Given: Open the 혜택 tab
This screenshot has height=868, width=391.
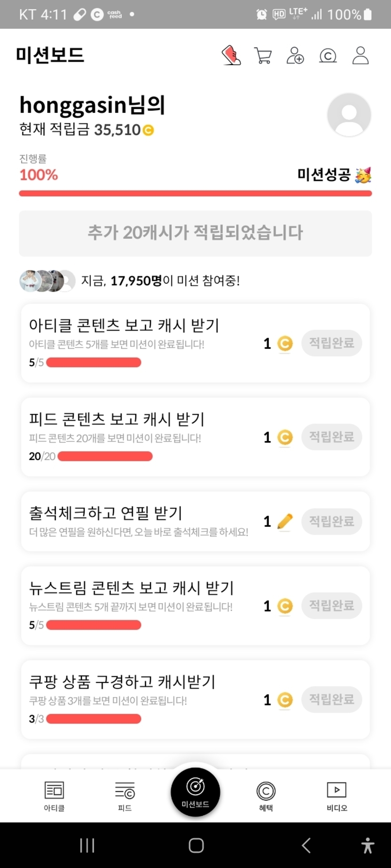Looking at the screenshot, I should point(266,796).
